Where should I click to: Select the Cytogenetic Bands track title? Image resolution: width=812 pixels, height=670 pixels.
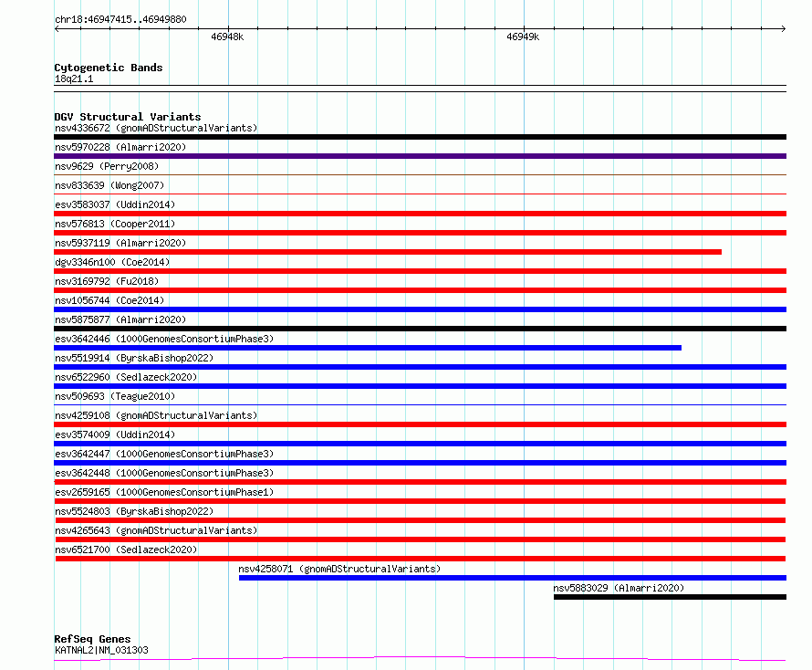(x=109, y=68)
